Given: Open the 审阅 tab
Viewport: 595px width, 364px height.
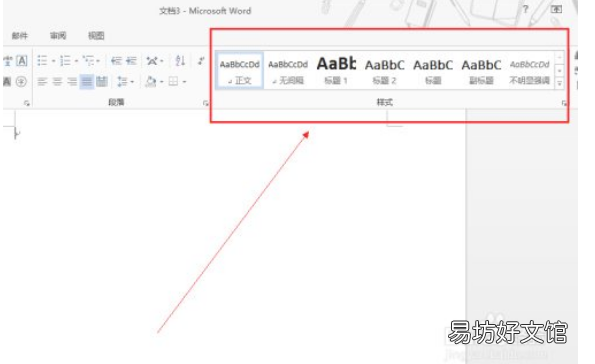Looking at the screenshot, I should click(x=58, y=36).
